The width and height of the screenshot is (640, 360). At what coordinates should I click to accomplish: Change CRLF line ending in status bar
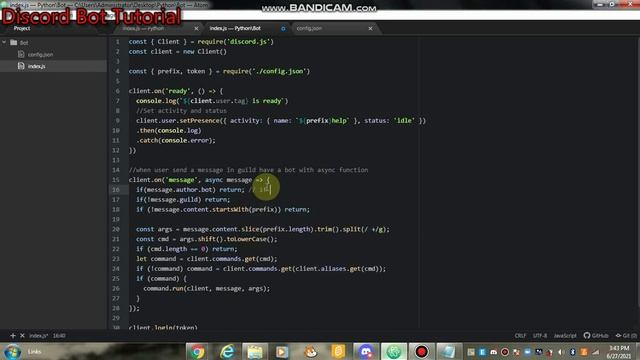[x=520, y=336]
